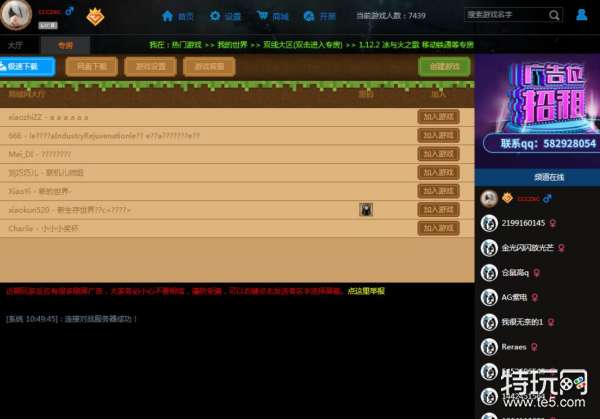600x419 pixels.
Task: Click the lock icon on xiaokun520's room
Action: coord(367,209)
